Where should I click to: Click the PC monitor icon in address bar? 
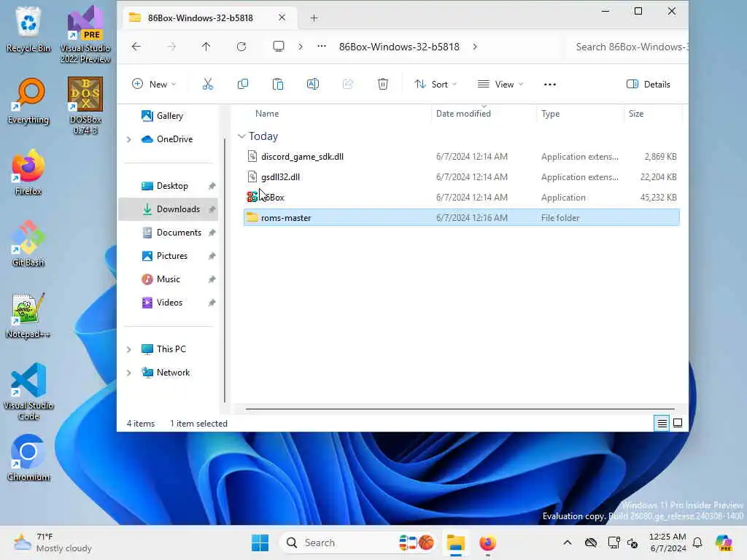pos(278,47)
